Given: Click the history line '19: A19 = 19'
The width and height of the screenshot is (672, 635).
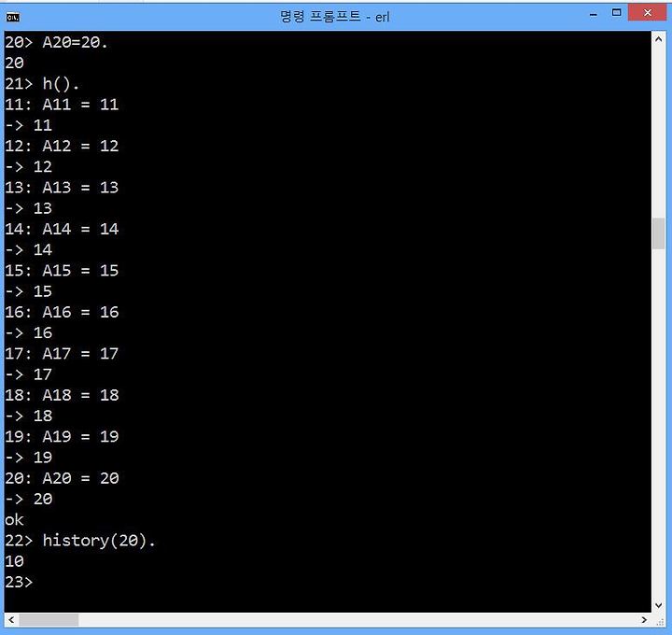Looking at the screenshot, I should click(x=62, y=436).
